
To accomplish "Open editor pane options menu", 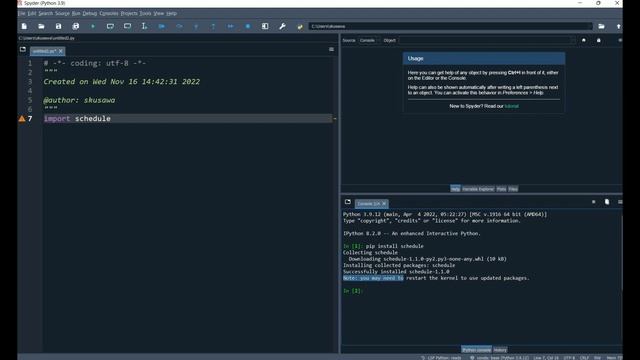I will tap(331, 49).
